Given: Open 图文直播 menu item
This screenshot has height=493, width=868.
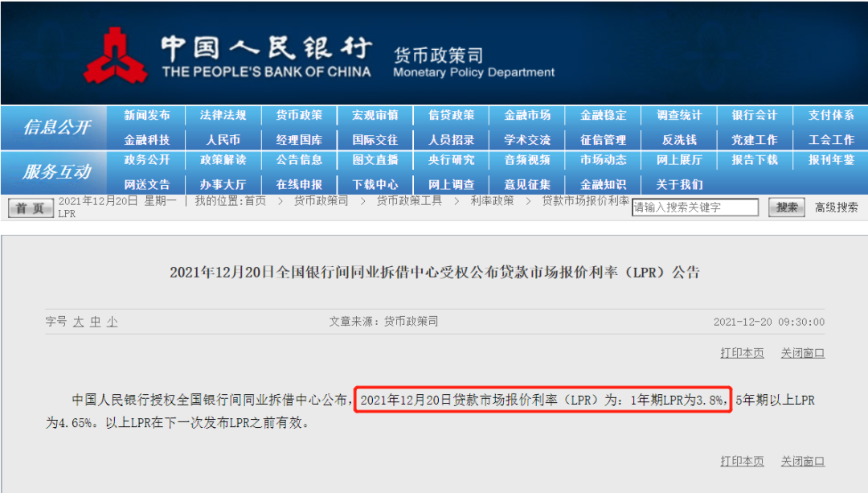Looking at the screenshot, I should tap(375, 160).
